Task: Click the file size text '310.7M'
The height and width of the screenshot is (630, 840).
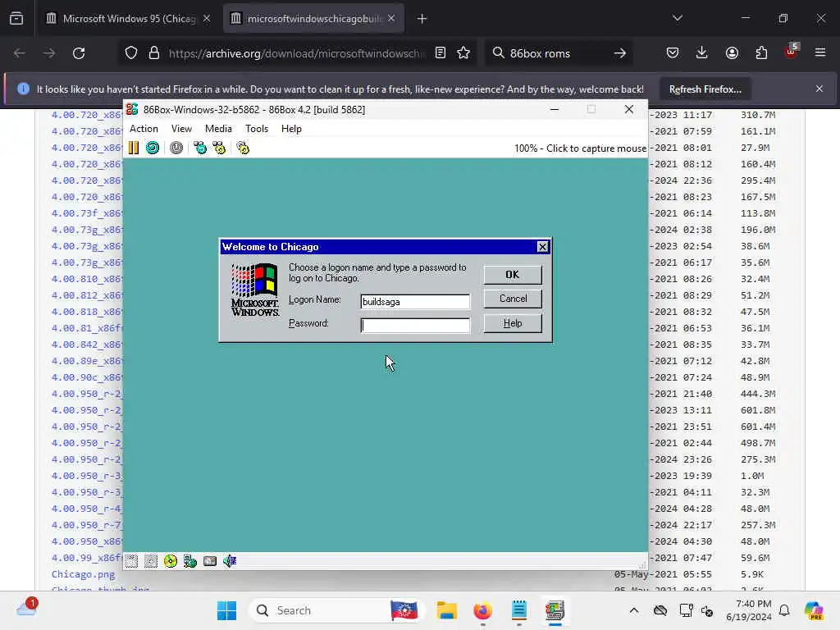Action: (758, 115)
